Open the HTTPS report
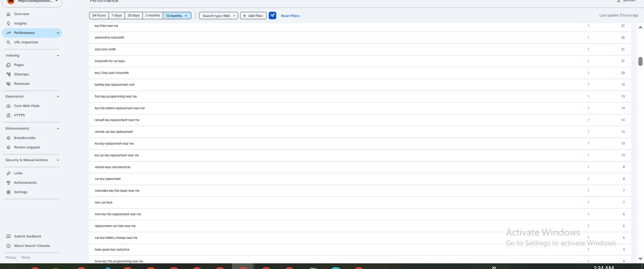 coord(19,115)
